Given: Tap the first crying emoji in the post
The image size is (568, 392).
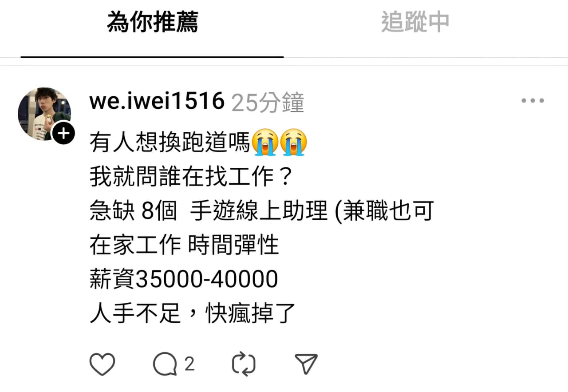Looking at the screenshot, I should [265, 142].
